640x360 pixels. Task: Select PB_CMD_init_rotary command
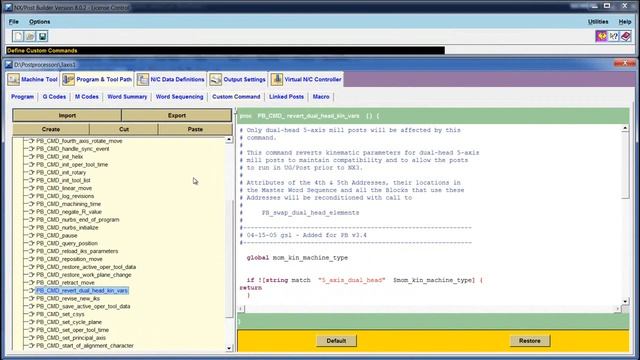coord(61,172)
